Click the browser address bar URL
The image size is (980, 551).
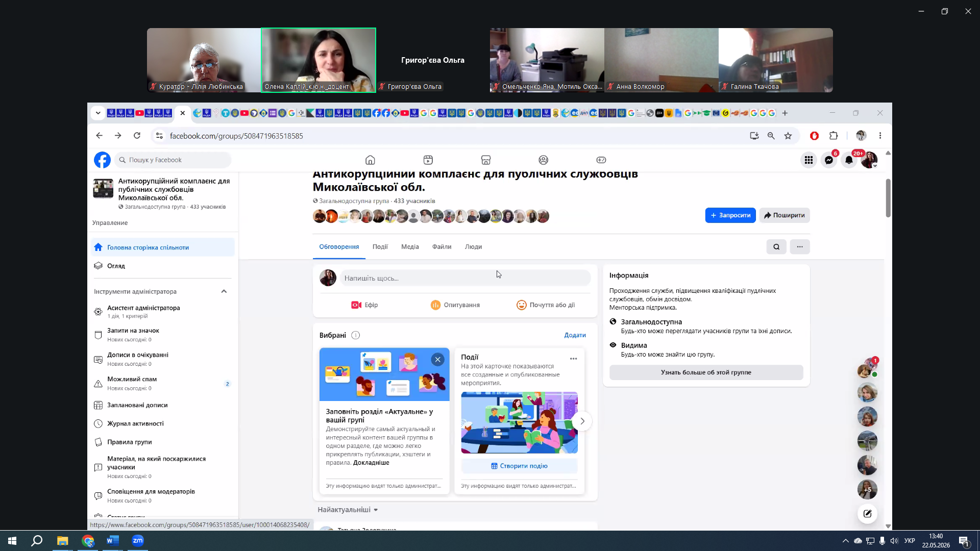pos(236,136)
